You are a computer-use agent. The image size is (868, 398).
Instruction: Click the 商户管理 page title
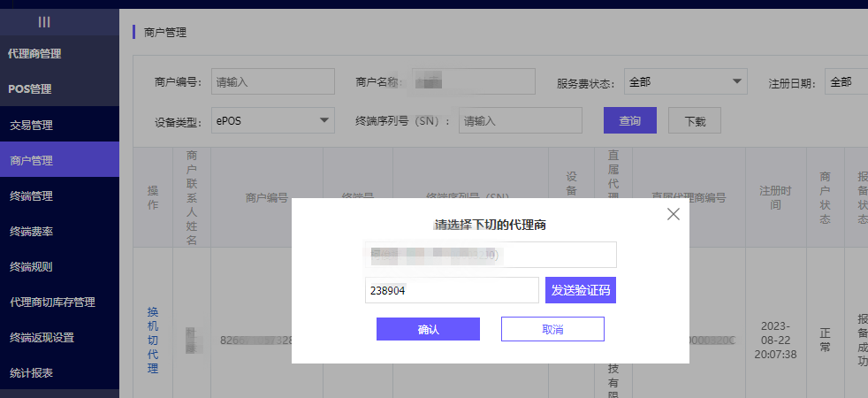click(165, 33)
